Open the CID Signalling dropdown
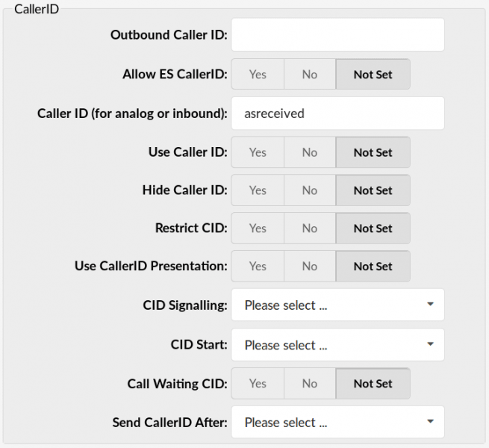The image size is (489, 448). click(x=337, y=305)
